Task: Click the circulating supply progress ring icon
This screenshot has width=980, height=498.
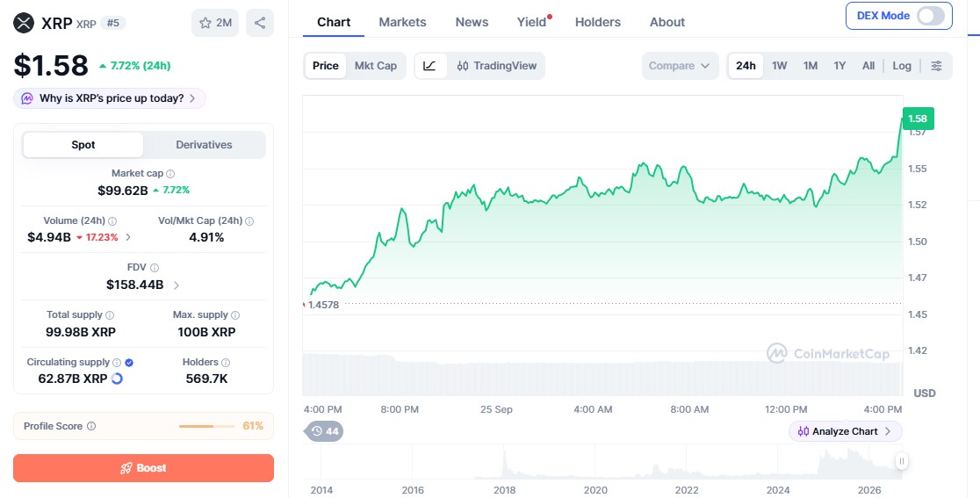Action: (116, 379)
